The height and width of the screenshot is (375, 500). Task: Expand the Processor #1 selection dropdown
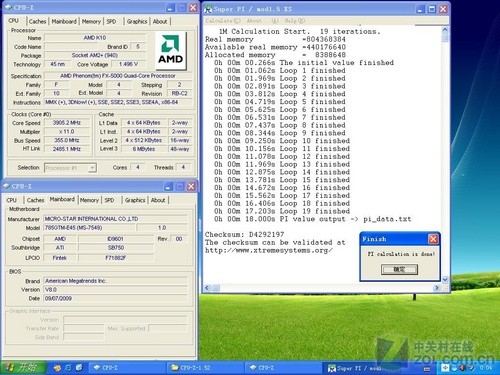point(92,168)
